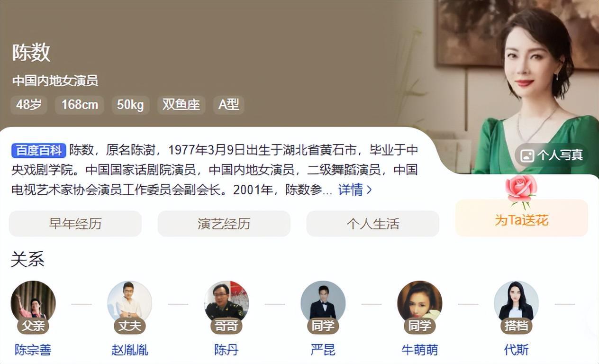Open the 个人写真 photo gallery icon

(x=527, y=155)
